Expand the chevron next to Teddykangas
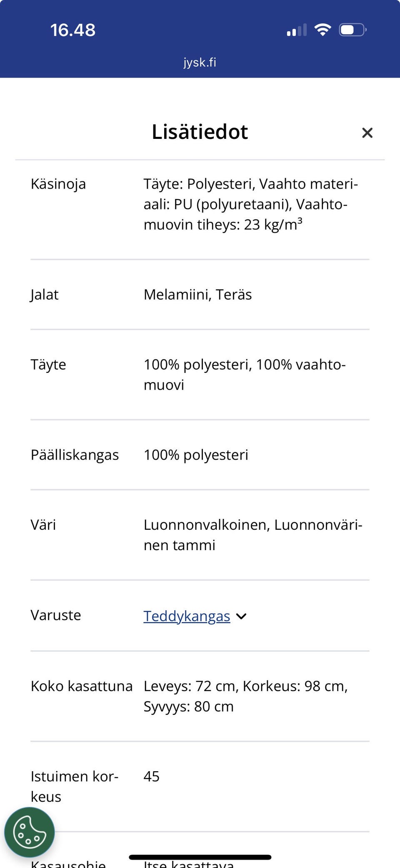This screenshot has width=400, height=868. coord(241,616)
